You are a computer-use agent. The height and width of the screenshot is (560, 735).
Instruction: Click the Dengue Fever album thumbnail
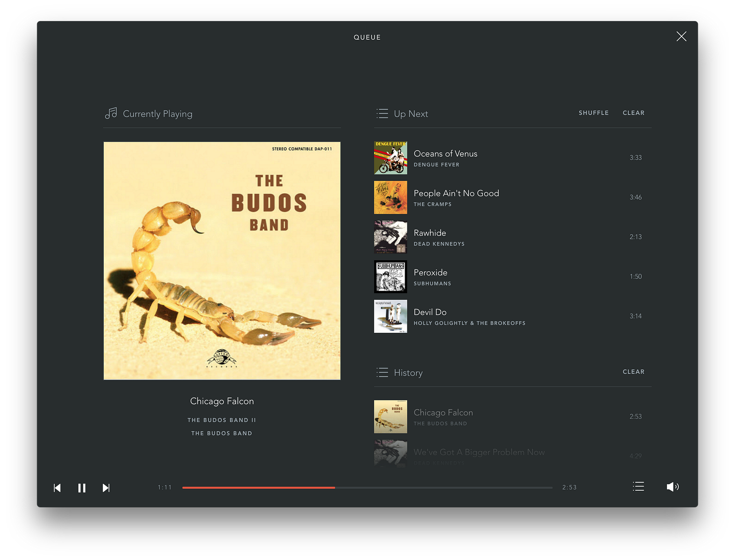tap(390, 158)
